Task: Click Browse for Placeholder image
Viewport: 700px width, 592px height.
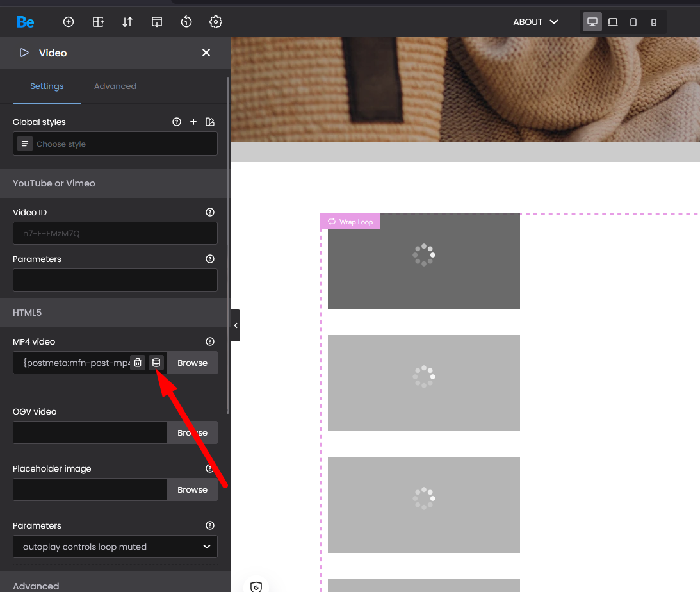Action: point(192,489)
